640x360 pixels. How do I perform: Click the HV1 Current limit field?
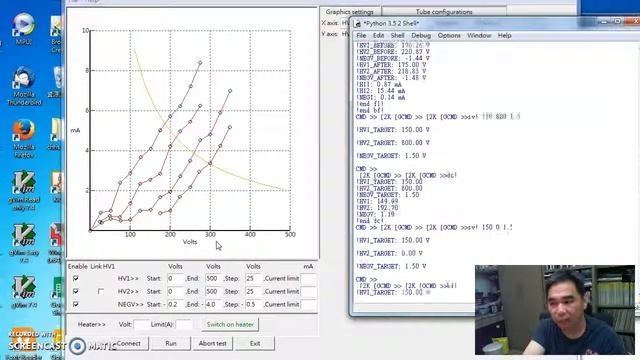[309, 278]
